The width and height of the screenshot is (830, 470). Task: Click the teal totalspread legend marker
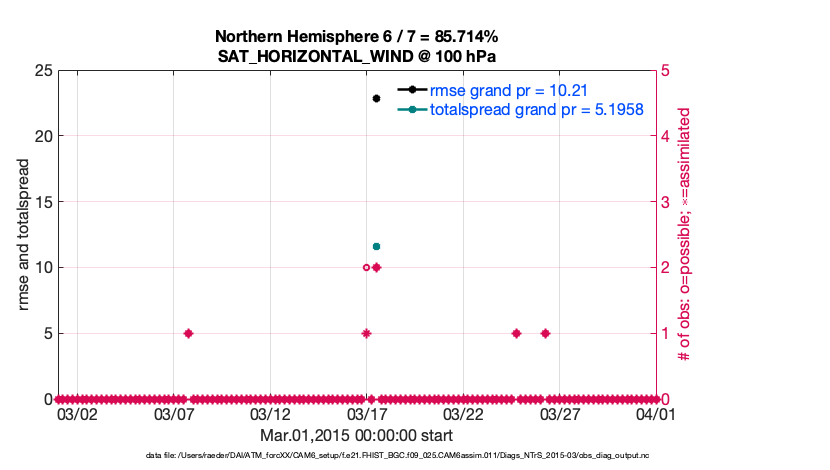(412, 109)
